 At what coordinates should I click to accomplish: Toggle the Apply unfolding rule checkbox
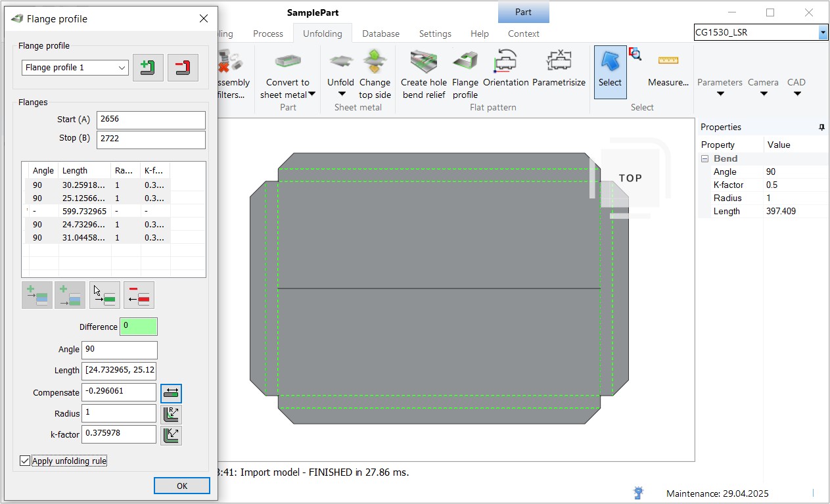pos(25,461)
